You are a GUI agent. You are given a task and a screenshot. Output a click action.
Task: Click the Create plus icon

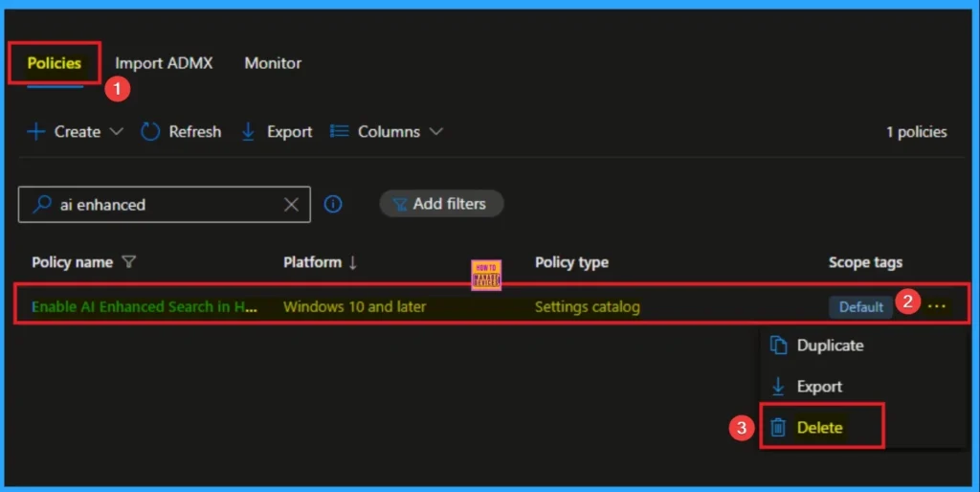click(x=36, y=132)
